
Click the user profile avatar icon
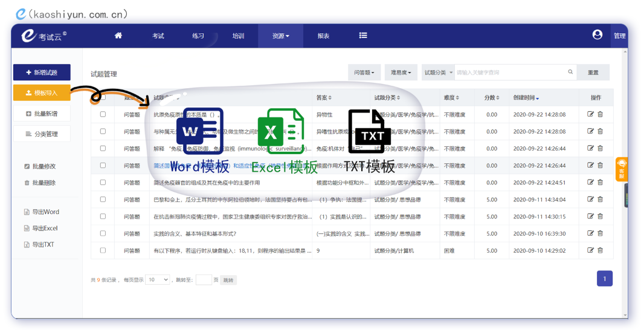point(597,35)
